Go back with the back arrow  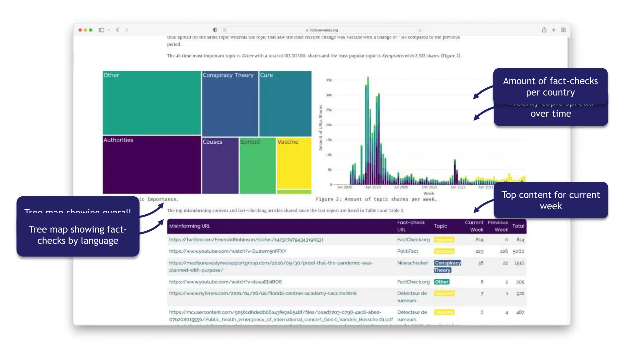pyautogui.click(x=118, y=30)
